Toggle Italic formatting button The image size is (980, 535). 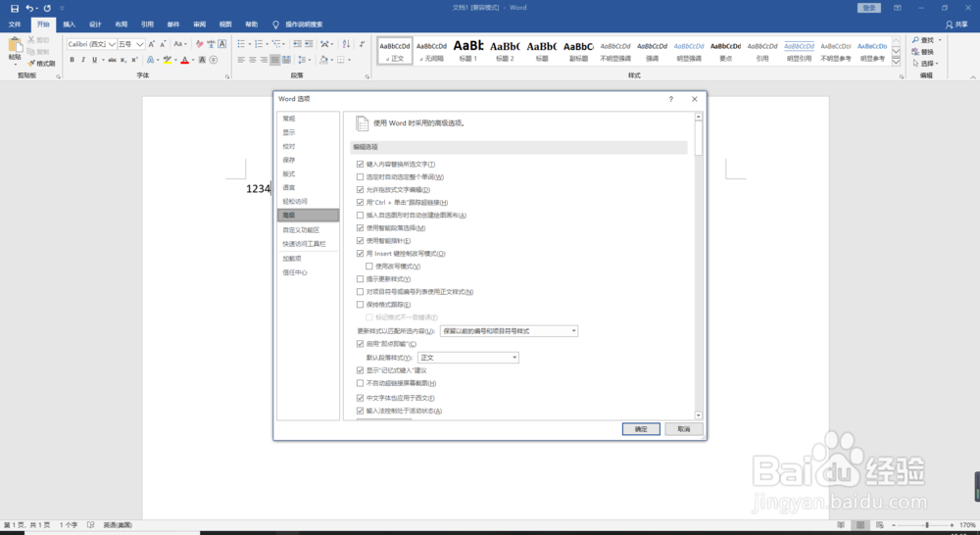coord(83,60)
